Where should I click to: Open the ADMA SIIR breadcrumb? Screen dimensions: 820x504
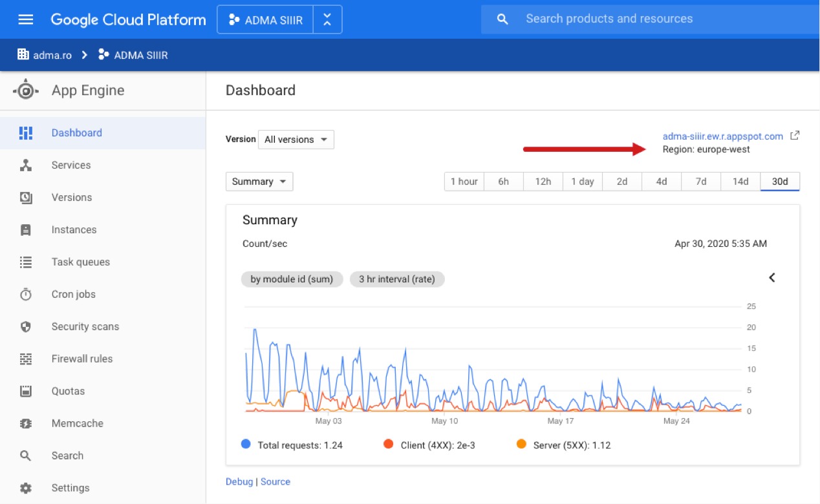[141, 55]
